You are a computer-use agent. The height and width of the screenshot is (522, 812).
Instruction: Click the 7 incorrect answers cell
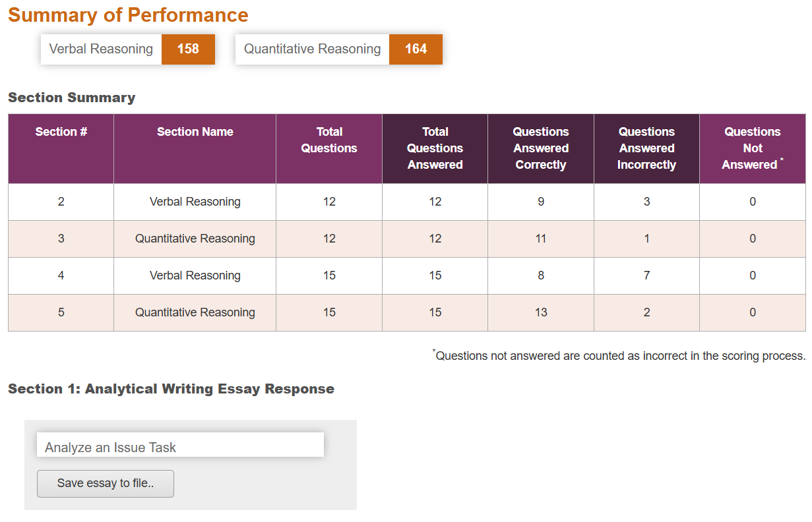[646, 275]
